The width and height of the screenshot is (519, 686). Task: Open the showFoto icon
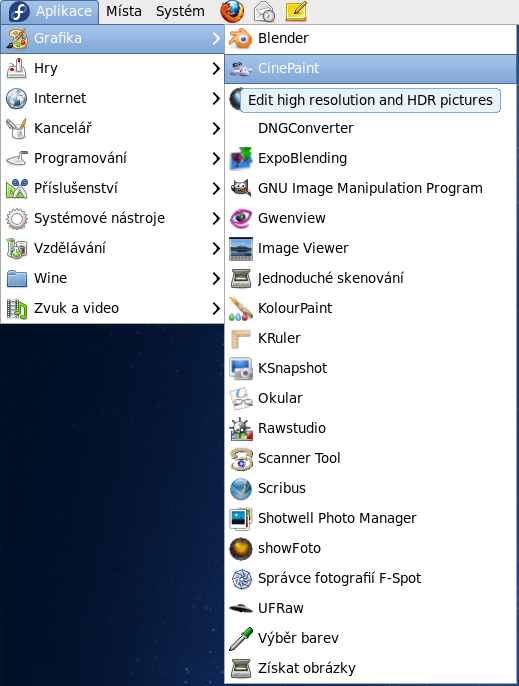(240, 548)
